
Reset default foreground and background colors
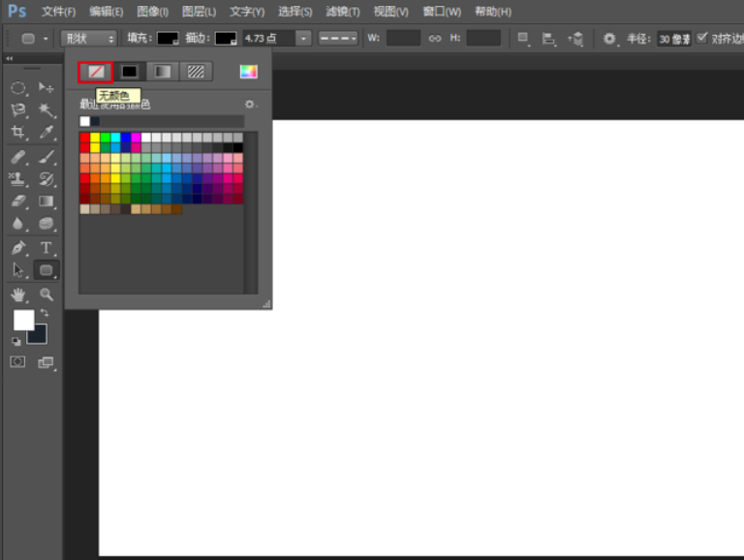tap(16, 341)
